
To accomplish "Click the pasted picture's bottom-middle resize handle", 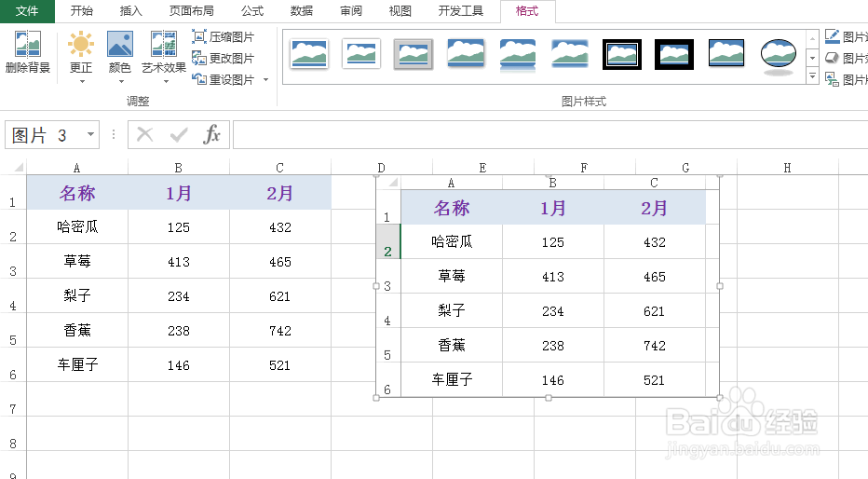I will pyautogui.click(x=548, y=398).
